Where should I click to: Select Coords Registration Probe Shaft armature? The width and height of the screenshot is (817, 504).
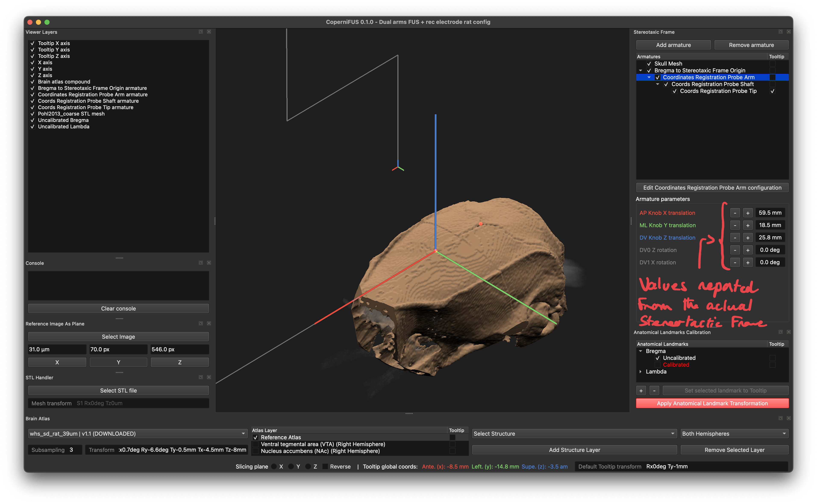point(712,84)
